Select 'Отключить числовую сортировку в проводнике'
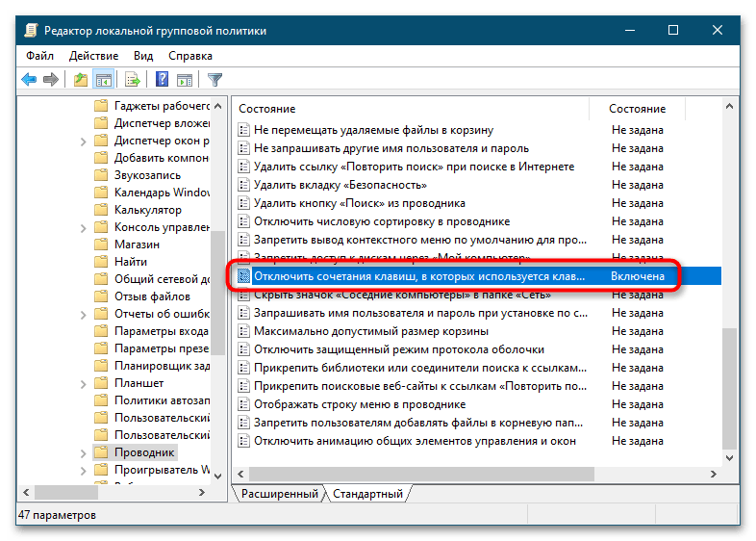This screenshot has width=756, height=541. point(382,221)
